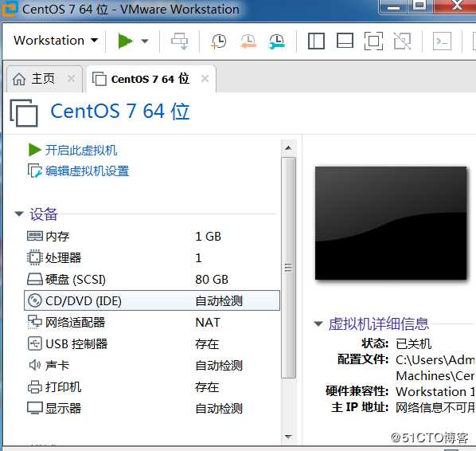
Task: Select the 硬盘 (SCSI) device row
Action: 152,280
